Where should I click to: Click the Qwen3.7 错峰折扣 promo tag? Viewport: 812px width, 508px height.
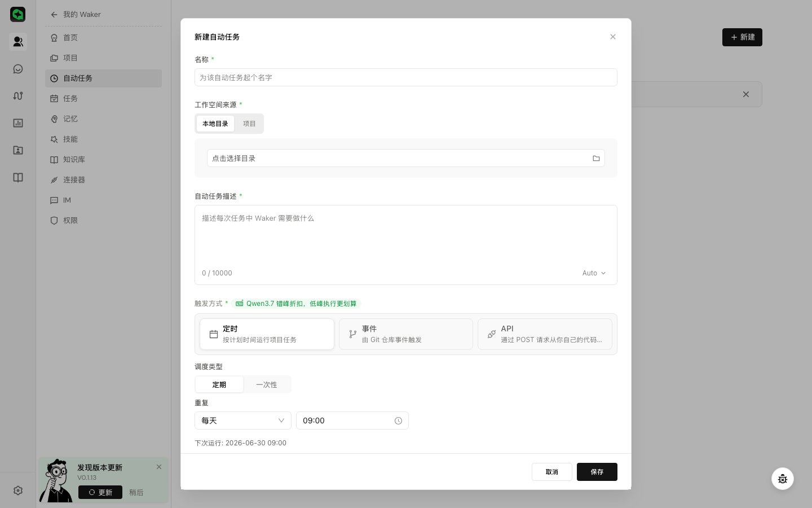pyautogui.click(x=296, y=304)
